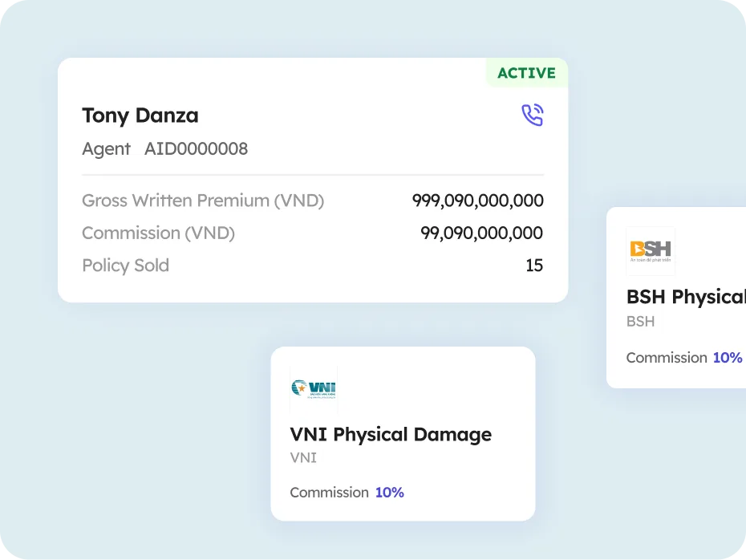Click the divider line under the agent ID
746x560 pixels.
point(312,174)
